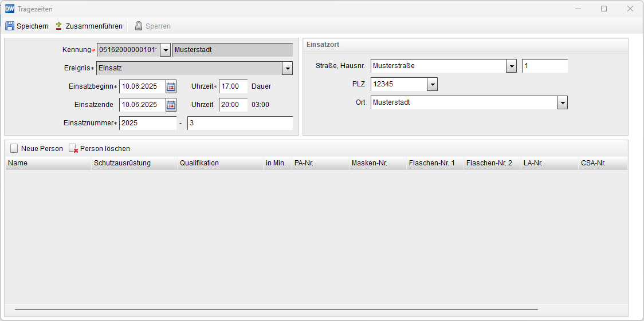Click the Masken-Nr. column header

tap(378, 163)
